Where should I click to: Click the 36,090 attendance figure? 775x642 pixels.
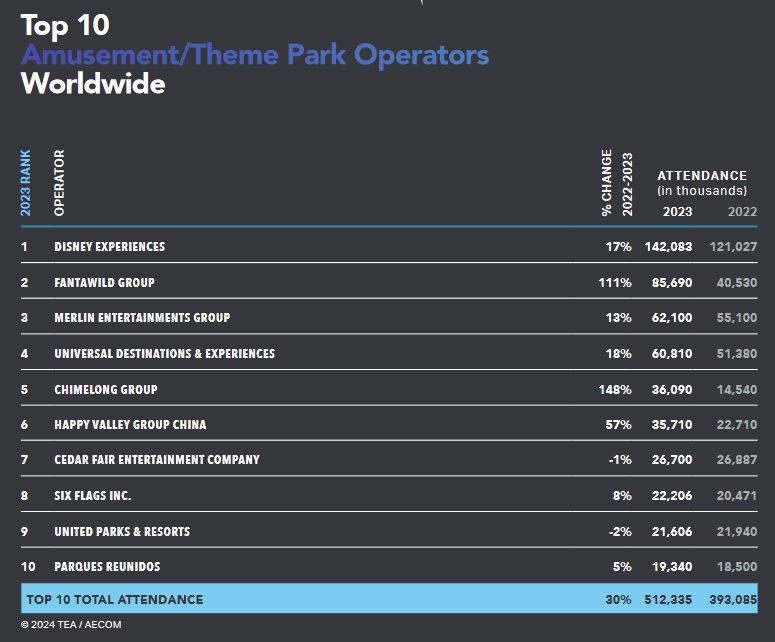click(672, 390)
